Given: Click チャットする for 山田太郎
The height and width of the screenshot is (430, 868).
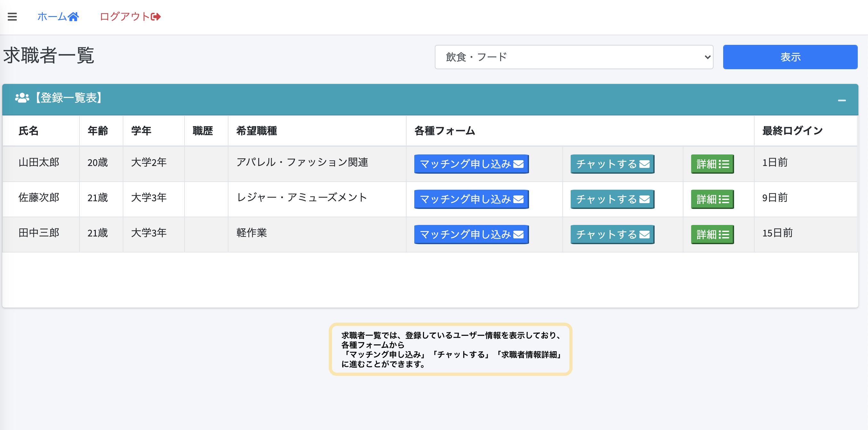Looking at the screenshot, I should 612,164.
